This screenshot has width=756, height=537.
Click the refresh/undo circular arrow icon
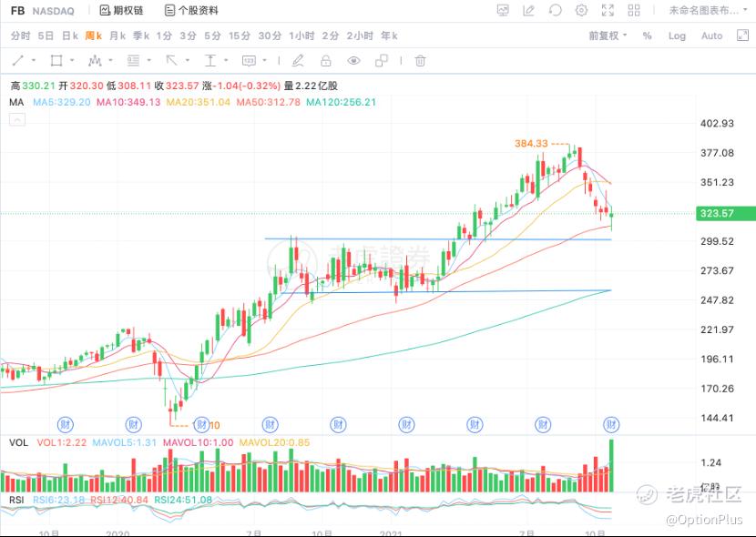[556, 10]
